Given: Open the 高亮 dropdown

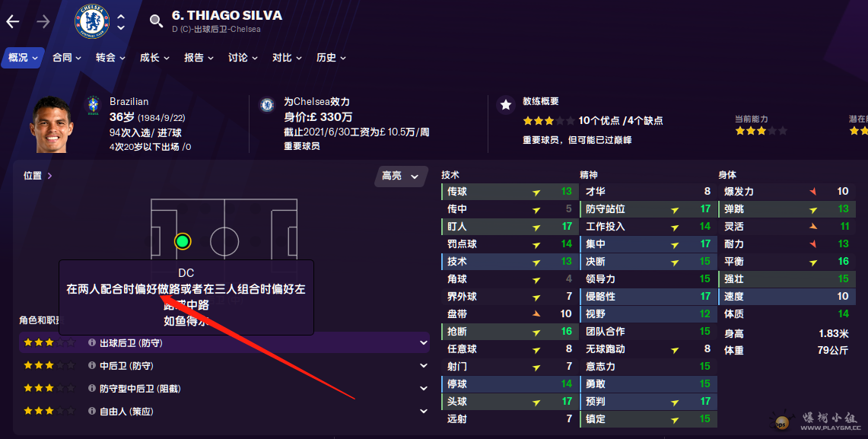Looking at the screenshot, I should tap(400, 177).
